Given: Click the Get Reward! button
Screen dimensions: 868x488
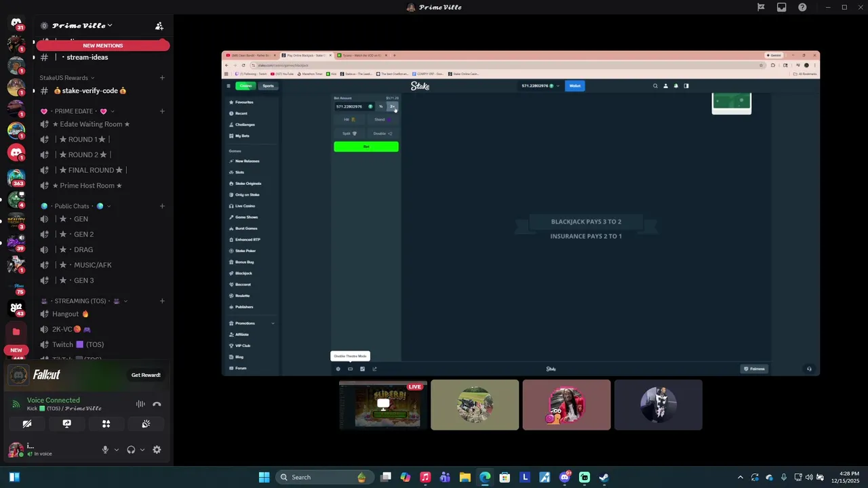Looking at the screenshot, I should pyautogui.click(x=146, y=375).
